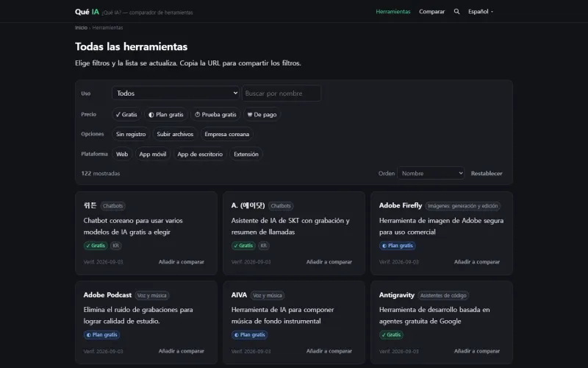Click the Chatbots tag on 뤼튼 card
Screen dimensions: 588x368
[113, 206]
